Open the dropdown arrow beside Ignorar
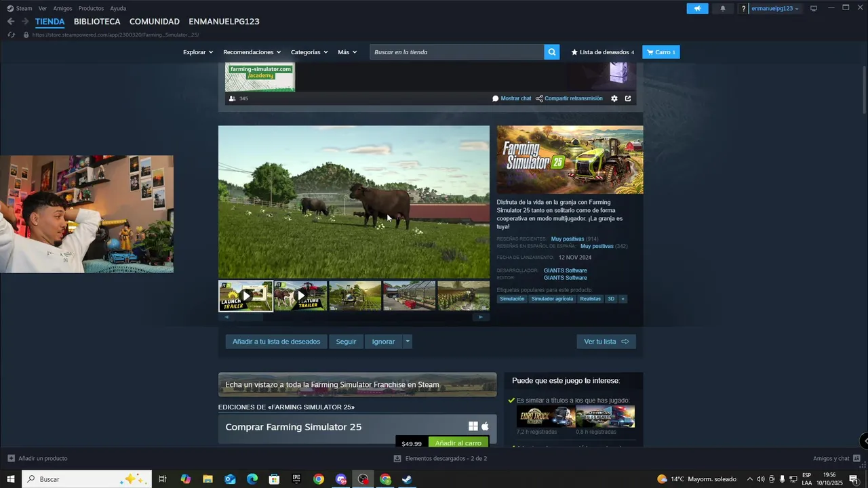The image size is (868, 488). pyautogui.click(x=408, y=342)
